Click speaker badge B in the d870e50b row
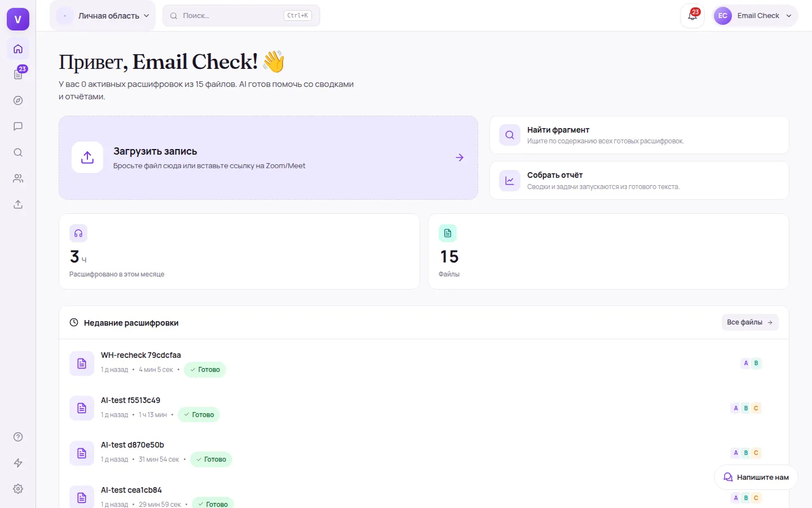Image resolution: width=812 pixels, height=508 pixels. click(x=746, y=453)
